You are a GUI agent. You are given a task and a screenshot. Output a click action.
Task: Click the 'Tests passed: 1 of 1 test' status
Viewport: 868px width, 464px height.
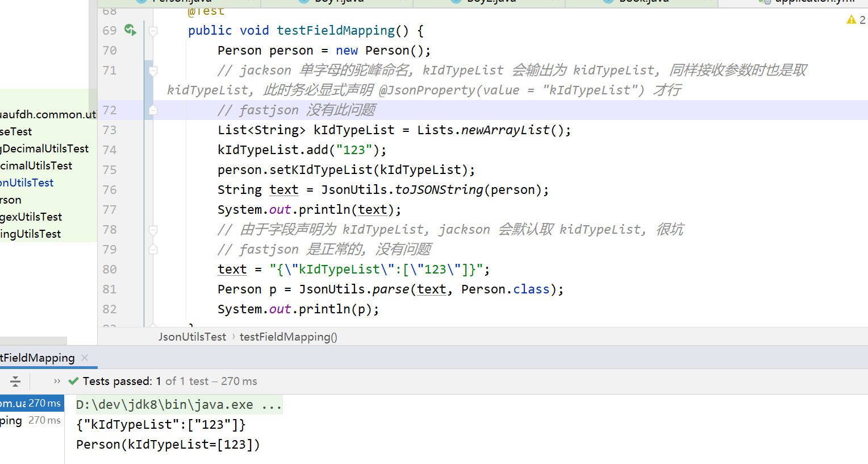point(170,381)
